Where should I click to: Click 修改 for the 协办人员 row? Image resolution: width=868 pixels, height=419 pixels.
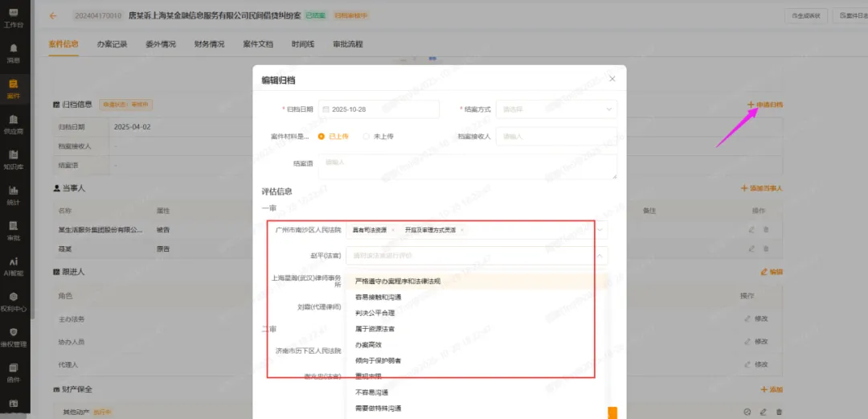[x=757, y=342]
